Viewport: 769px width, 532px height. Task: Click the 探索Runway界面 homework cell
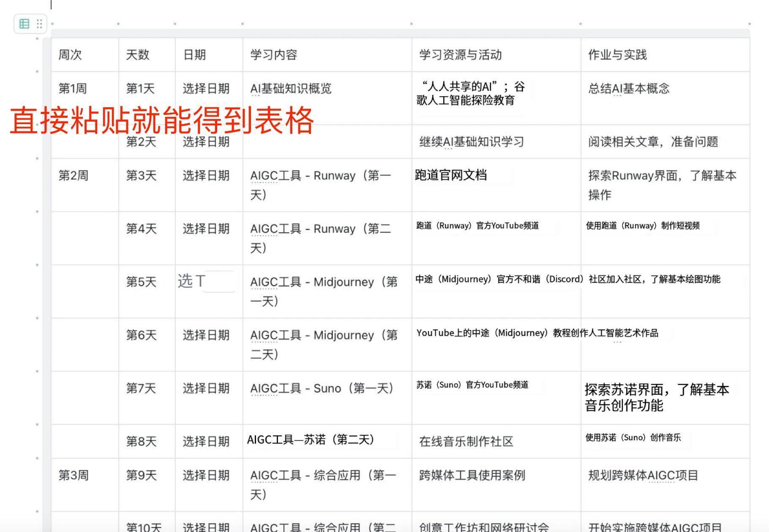pyautogui.click(x=665, y=185)
